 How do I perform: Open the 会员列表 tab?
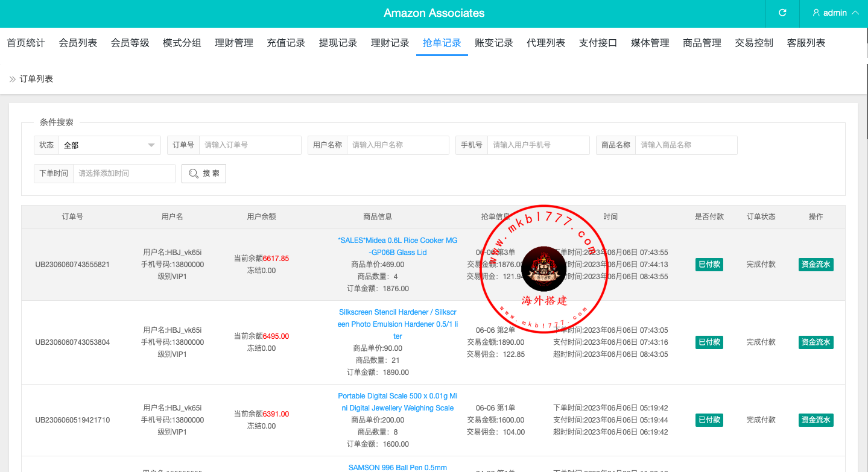pos(78,43)
